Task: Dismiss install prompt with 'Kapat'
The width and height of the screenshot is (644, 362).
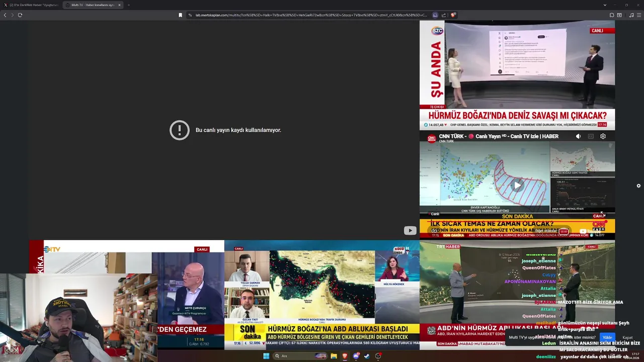Action: pos(627,337)
